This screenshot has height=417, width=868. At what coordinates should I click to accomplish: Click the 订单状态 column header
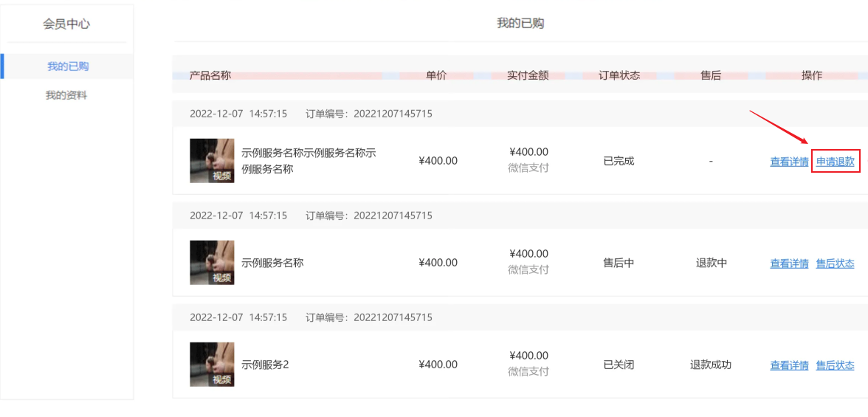pos(619,76)
